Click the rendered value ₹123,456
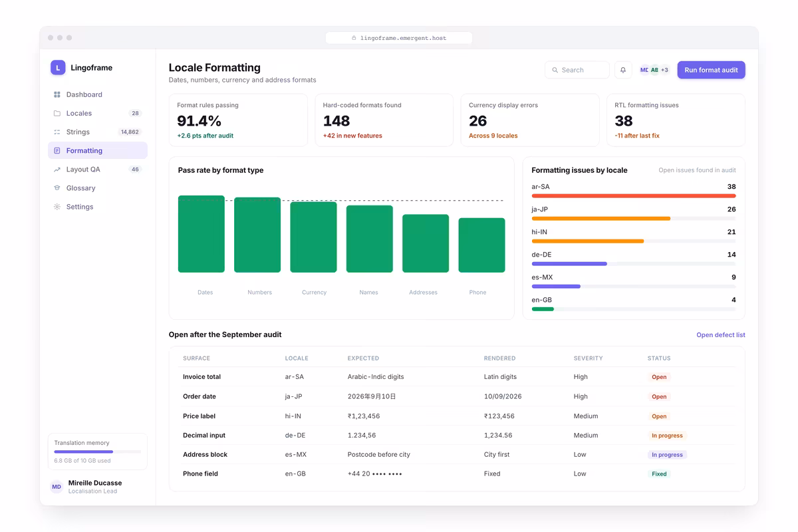The image size is (798, 532). point(499,416)
